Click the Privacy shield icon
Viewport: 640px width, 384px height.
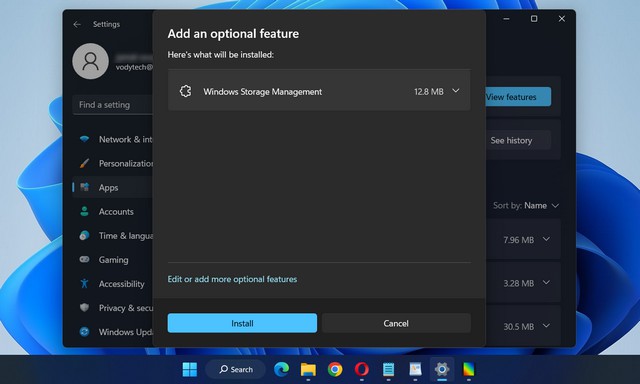point(84,308)
